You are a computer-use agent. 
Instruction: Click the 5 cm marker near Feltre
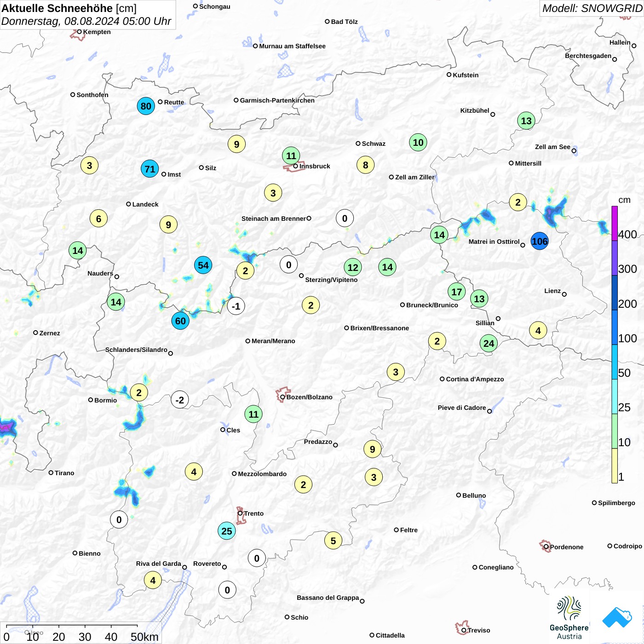[333, 540]
